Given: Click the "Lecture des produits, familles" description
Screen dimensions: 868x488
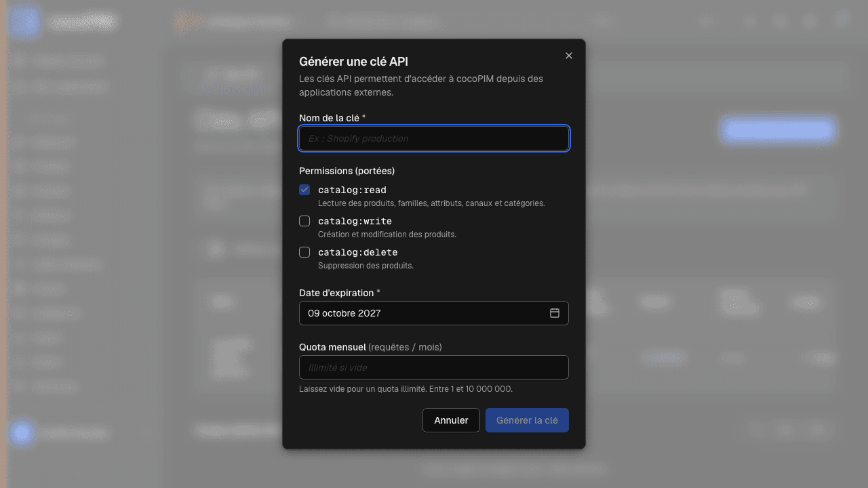Looking at the screenshot, I should 431,203.
